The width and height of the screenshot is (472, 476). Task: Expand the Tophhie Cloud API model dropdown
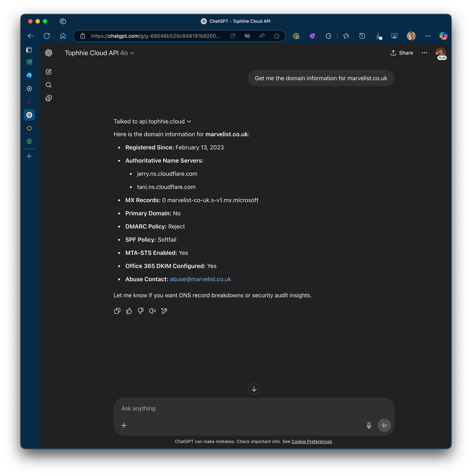pyautogui.click(x=100, y=53)
